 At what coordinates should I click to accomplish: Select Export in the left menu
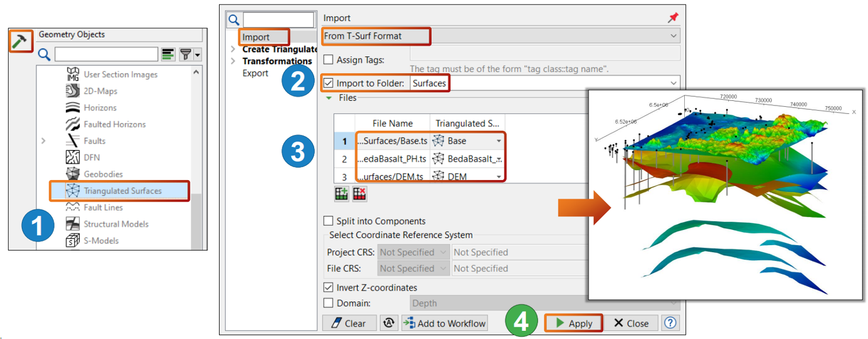pyautogui.click(x=255, y=73)
